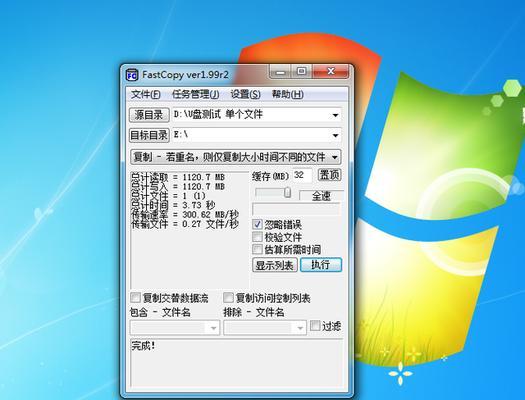Expand the destination E:\ dropdown arrow
Viewport: 525px width, 400px height.
[x=335, y=136]
